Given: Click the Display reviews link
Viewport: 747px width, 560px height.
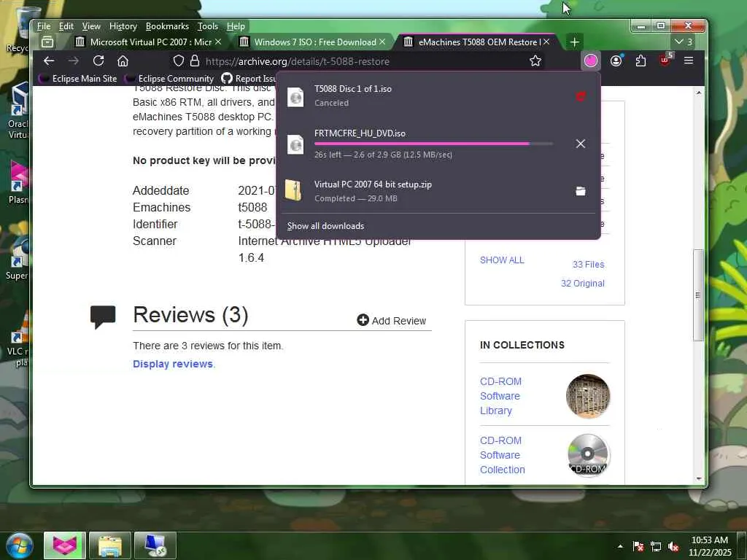Looking at the screenshot, I should [x=173, y=364].
